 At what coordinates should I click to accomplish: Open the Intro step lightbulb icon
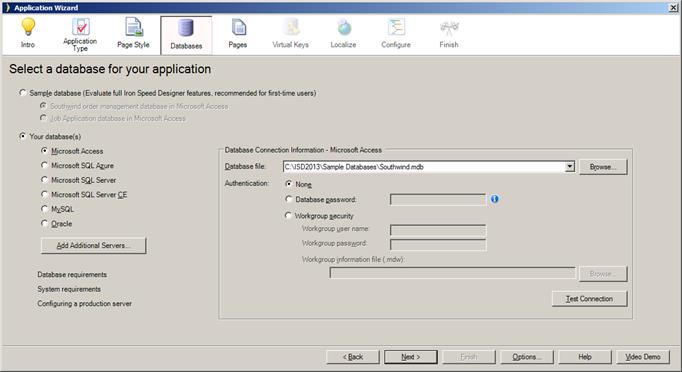pos(28,27)
